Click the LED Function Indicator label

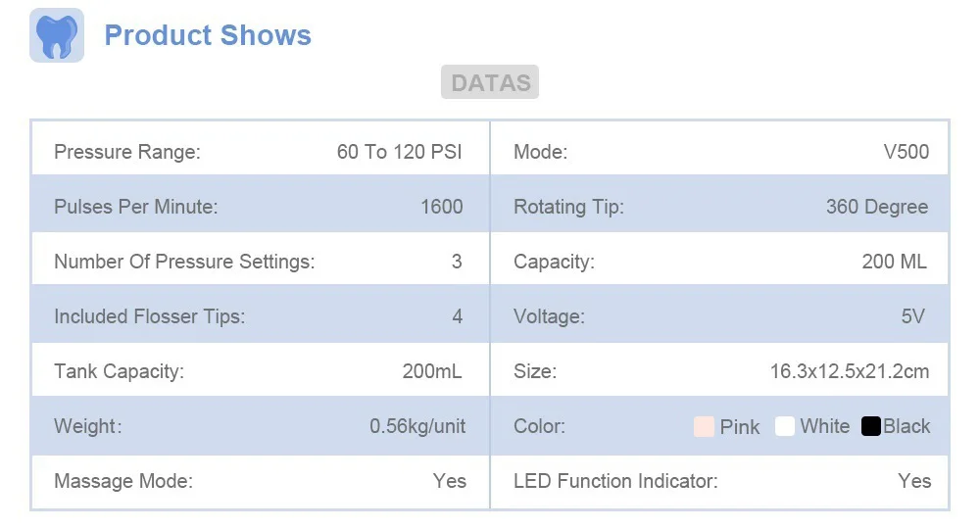(x=615, y=481)
